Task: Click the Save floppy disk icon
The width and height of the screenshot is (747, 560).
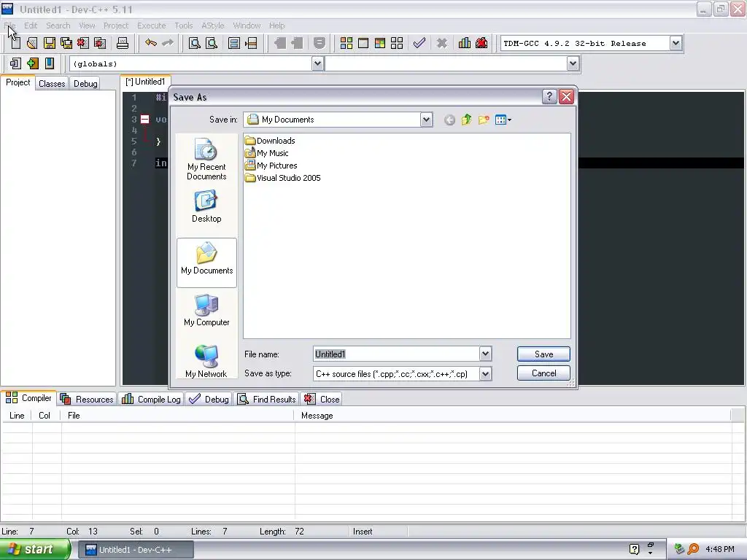Action: click(49, 43)
